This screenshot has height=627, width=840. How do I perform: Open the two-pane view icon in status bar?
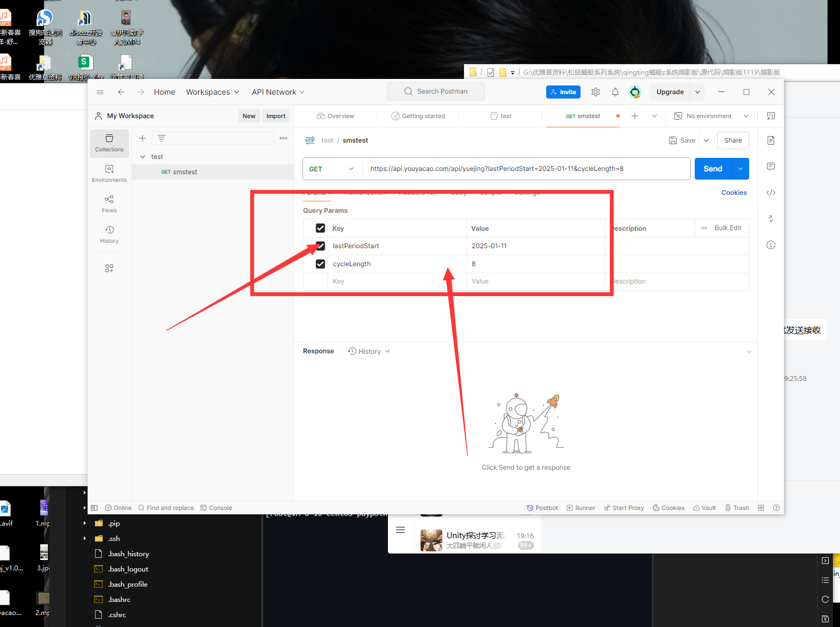[x=761, y=508]
